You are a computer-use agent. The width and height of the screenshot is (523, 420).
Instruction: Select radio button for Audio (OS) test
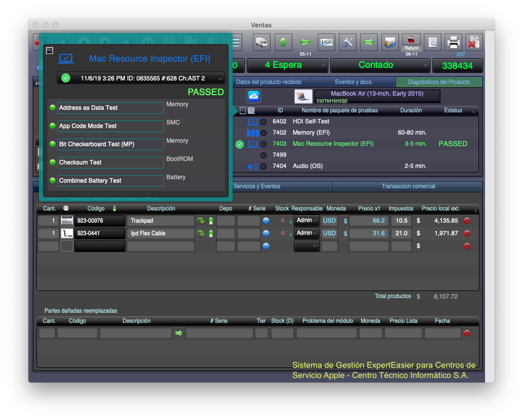(x=264, y=166)
